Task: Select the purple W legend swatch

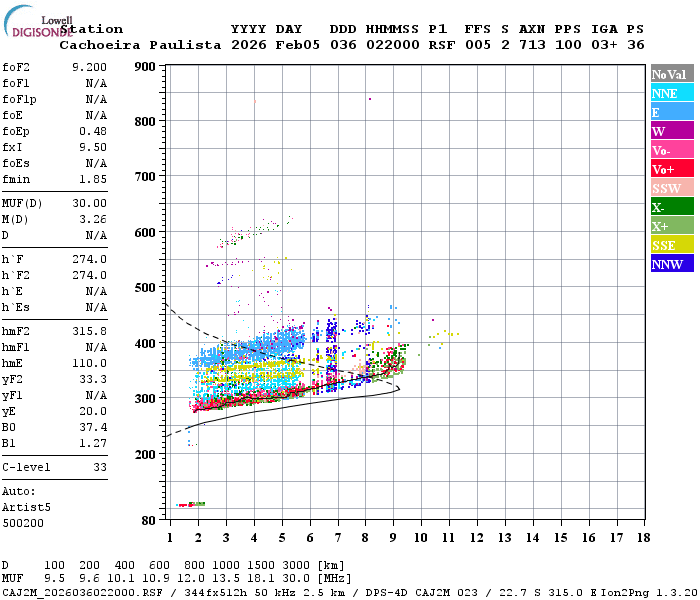Action: pyautogui.click(x=670, y=131)
